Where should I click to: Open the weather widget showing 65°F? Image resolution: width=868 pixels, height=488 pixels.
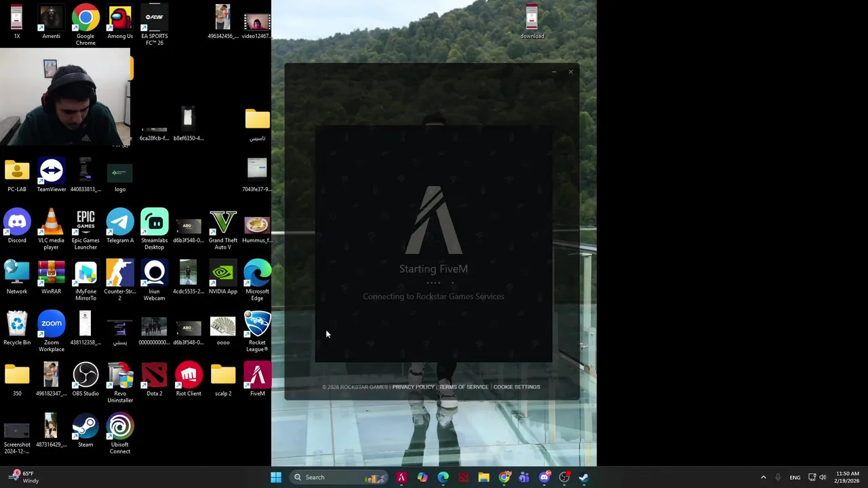pos(24,477)
